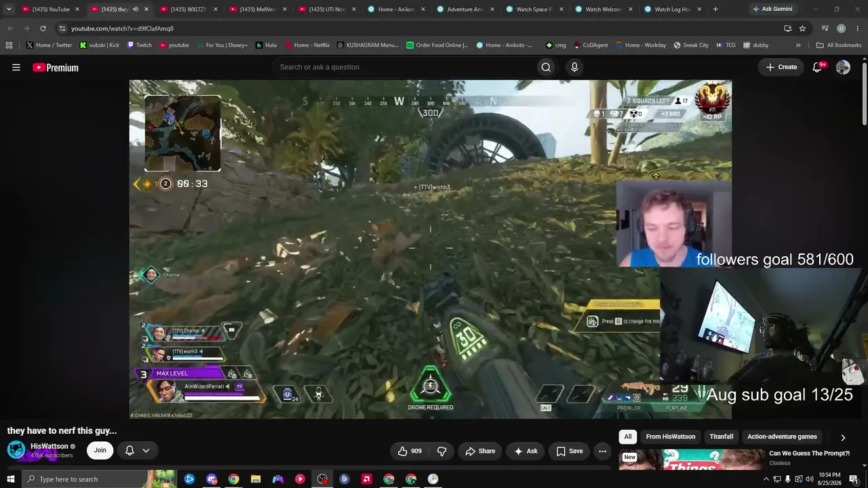Open more actions (three dots) for video
The width and height of the screenshot is (868, 488).
tap(602, 451)
